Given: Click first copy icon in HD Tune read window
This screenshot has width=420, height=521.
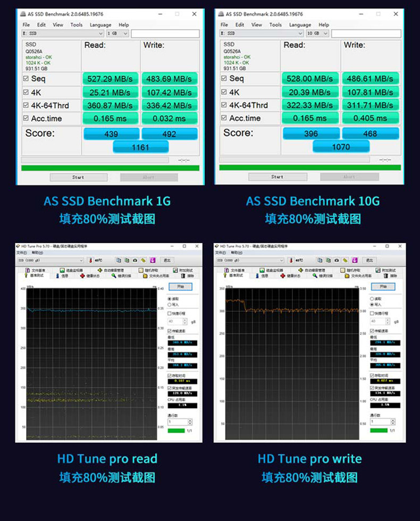Looking at the screenshot, I should (119, 260).
